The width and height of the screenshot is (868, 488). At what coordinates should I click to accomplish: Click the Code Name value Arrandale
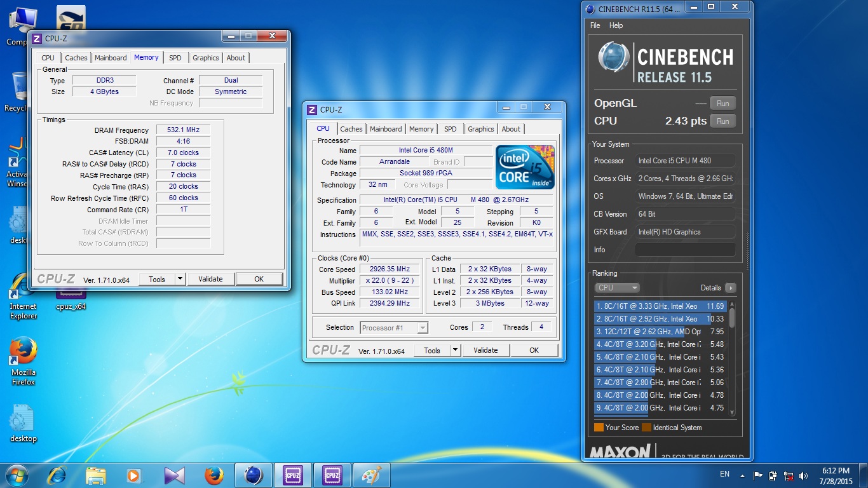(x=394, y=162)
